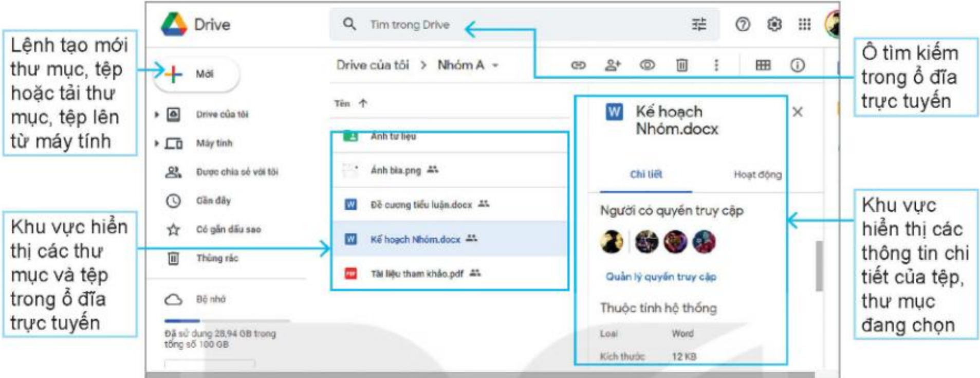This screenshot has height=378, width=980.
Task: Toggle the details info panel icon
Action: tap(797, 65)
